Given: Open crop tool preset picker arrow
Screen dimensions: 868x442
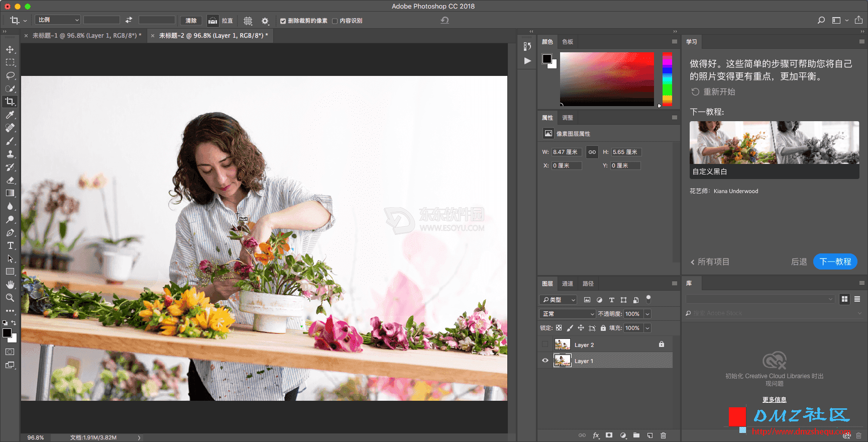Looking at the screenshot, I should pyautogui.click(x=25, y=21).
